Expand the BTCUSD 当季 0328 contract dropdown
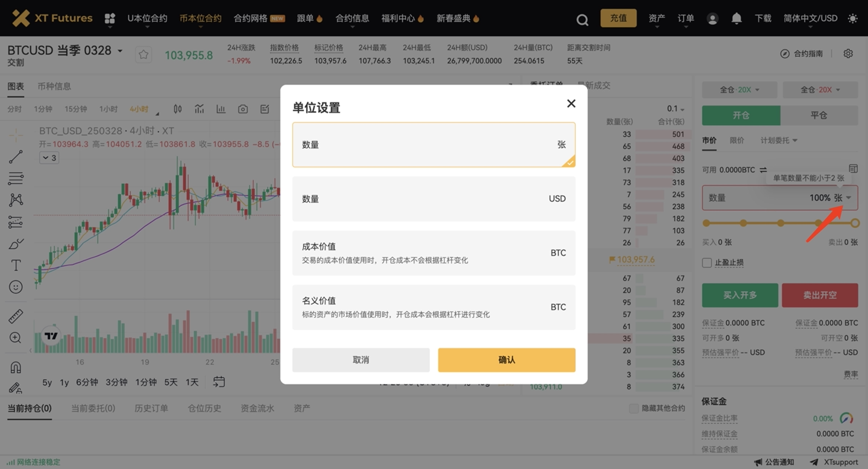The height and width of the screenshot is (469, 868). (120, 51)
